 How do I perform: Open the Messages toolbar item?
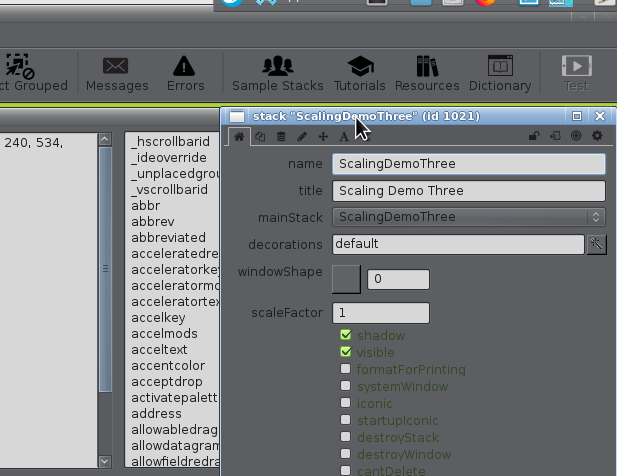[x=117, y=74]
